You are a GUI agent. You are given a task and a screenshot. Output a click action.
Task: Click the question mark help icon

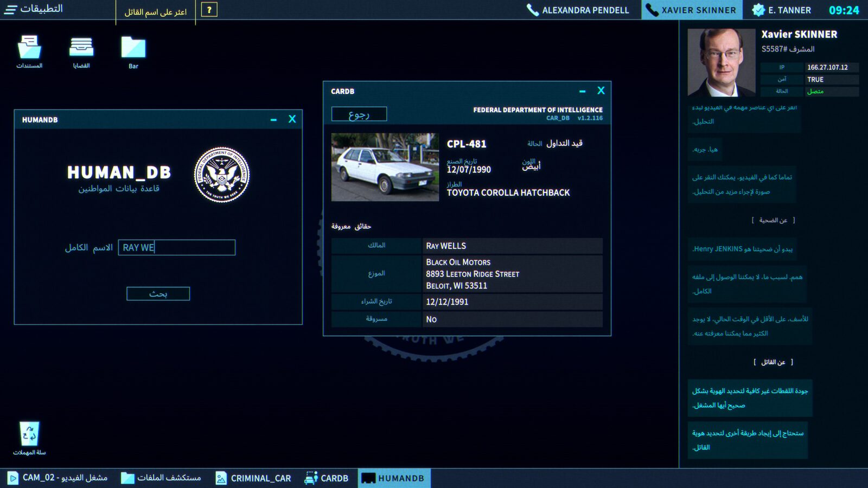click(209, 10)
